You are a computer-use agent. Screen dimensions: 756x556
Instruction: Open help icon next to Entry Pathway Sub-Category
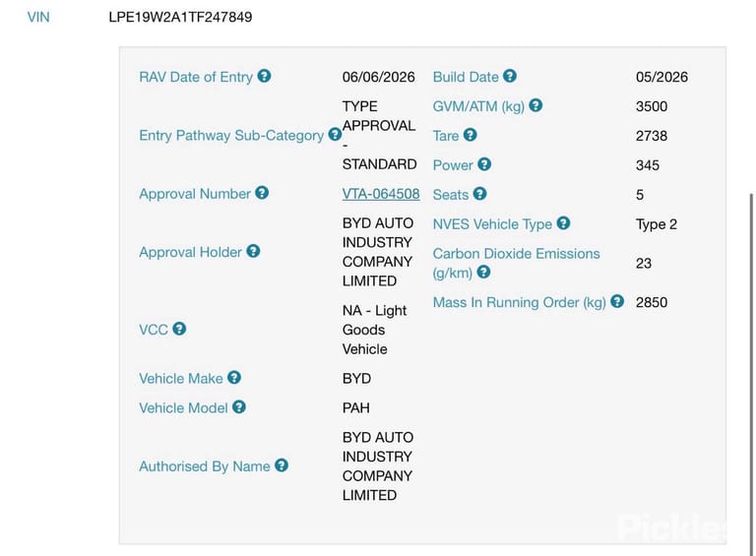point(335,135)
